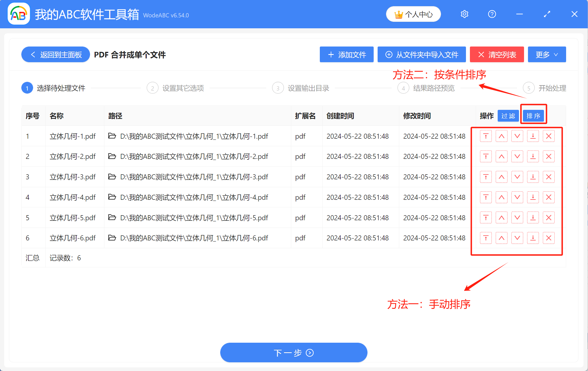Click 清空列表 to empty the list
This screenshot has height=371, width=588.
(x=497, y=54)
